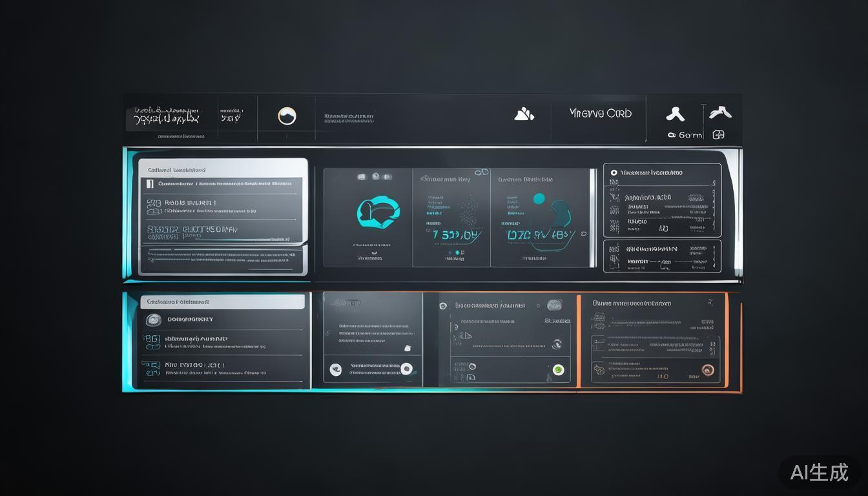The height and width of the screenshot is (496, 868).
Task: Click the small box icon below header's far-right icon
Action: pyautogui.click(x=718, y=135)
